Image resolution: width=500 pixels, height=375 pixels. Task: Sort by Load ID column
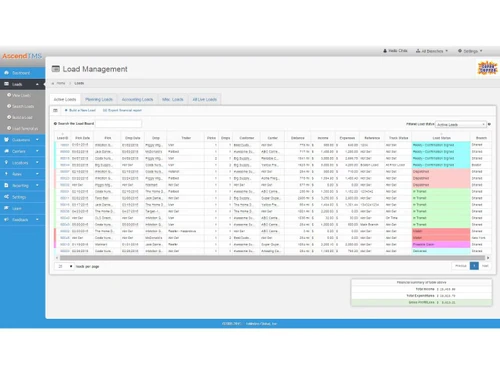(63, 138)
